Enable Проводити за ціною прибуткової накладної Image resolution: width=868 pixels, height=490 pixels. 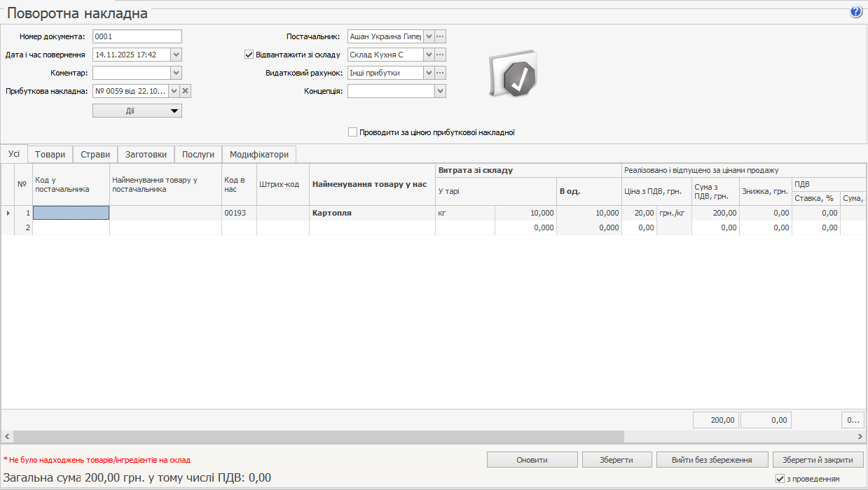pyautogui.click(x=352, y=132)
